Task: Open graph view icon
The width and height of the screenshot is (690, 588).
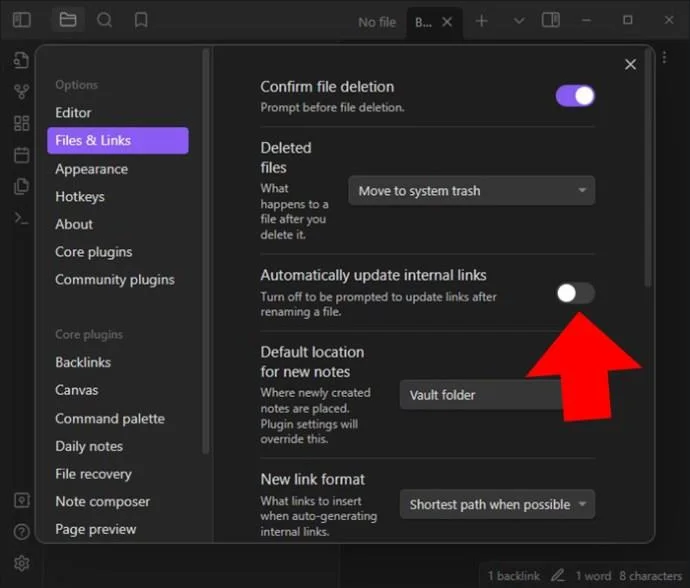Action: (21, 92)
